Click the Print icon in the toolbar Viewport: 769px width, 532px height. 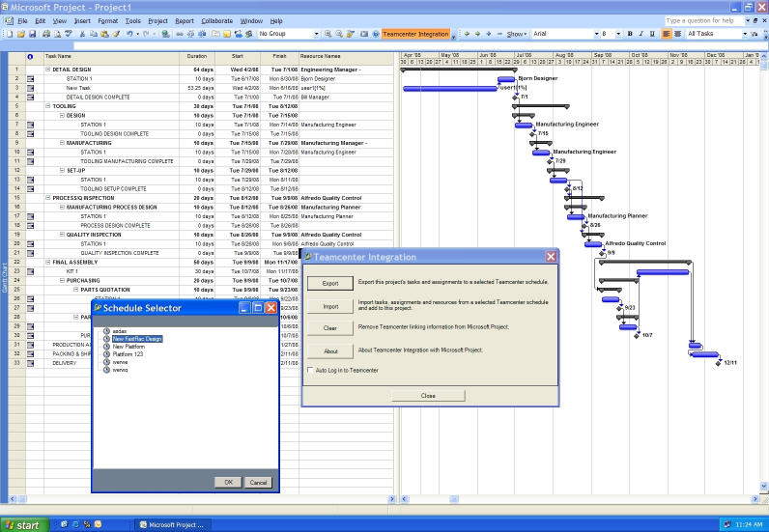click(46, 34)
